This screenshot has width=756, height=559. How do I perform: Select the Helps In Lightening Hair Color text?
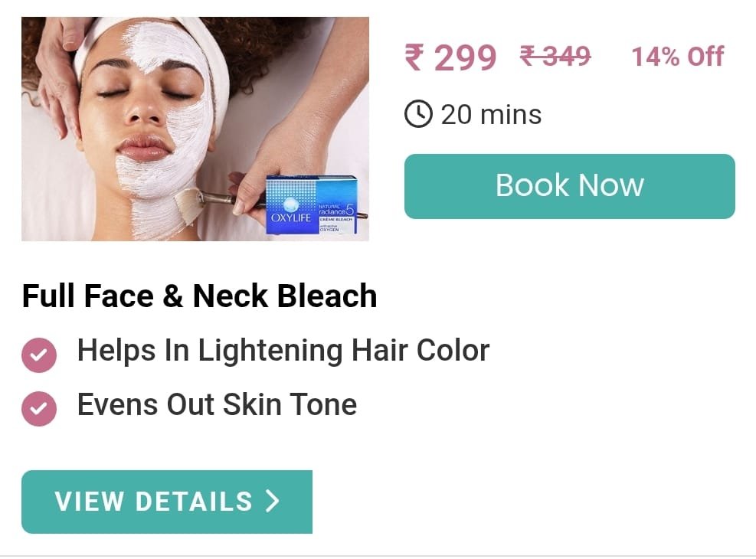283,351
